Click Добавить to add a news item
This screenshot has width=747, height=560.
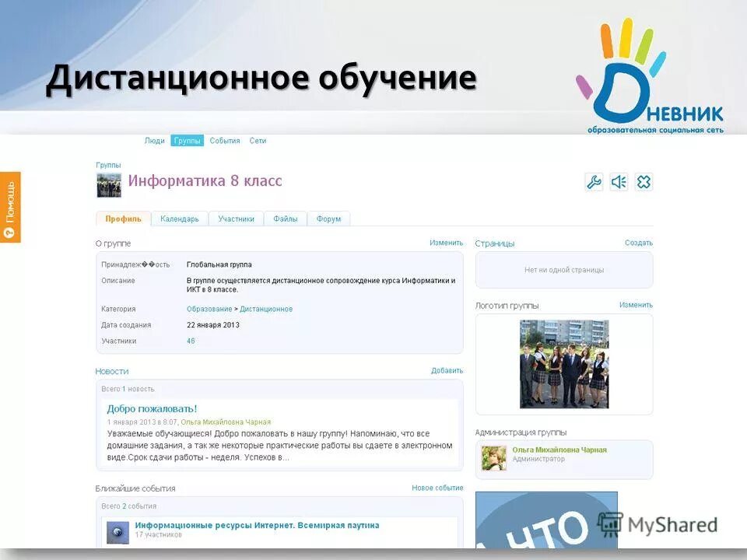(447, 371)
